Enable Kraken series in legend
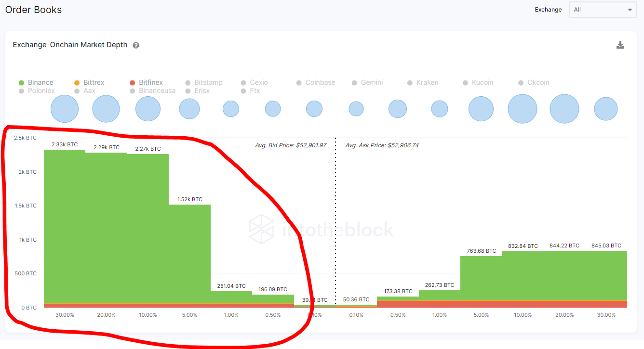Image resolution: width=644 pixels, height=349 pixels. coord(423,82)
